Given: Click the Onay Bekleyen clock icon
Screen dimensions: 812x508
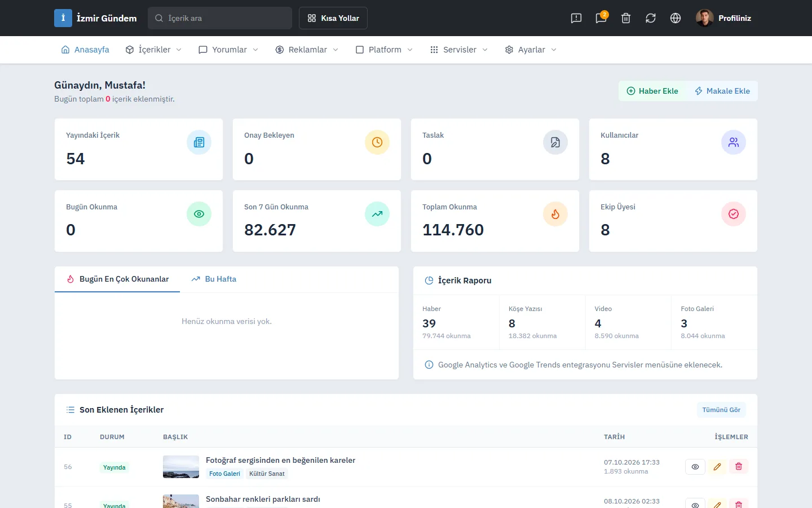Looking at the screenshot, I should click(377, 142).
